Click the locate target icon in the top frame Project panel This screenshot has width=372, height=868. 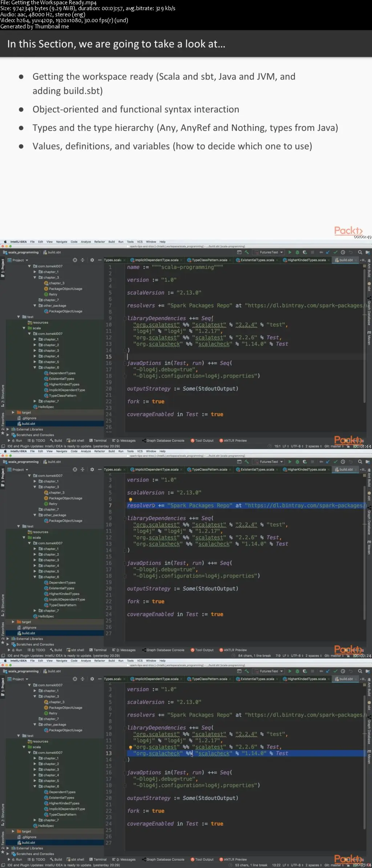(75, 260)
